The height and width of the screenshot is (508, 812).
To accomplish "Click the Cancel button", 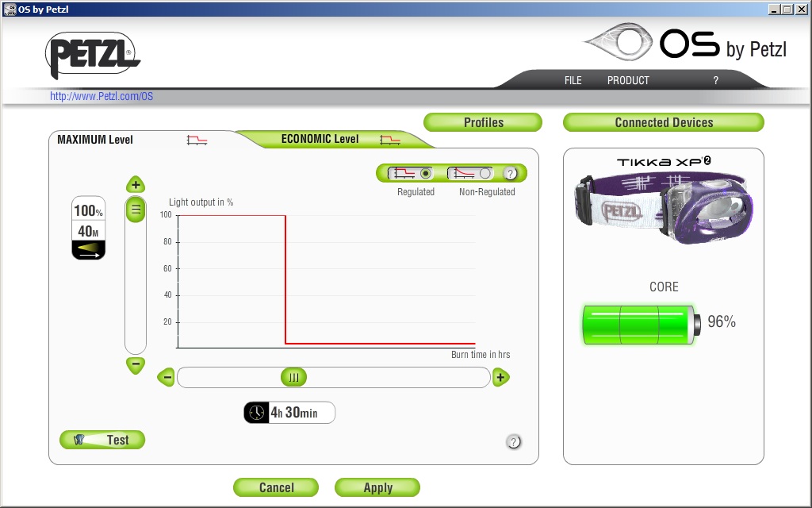I will point(276,487).
